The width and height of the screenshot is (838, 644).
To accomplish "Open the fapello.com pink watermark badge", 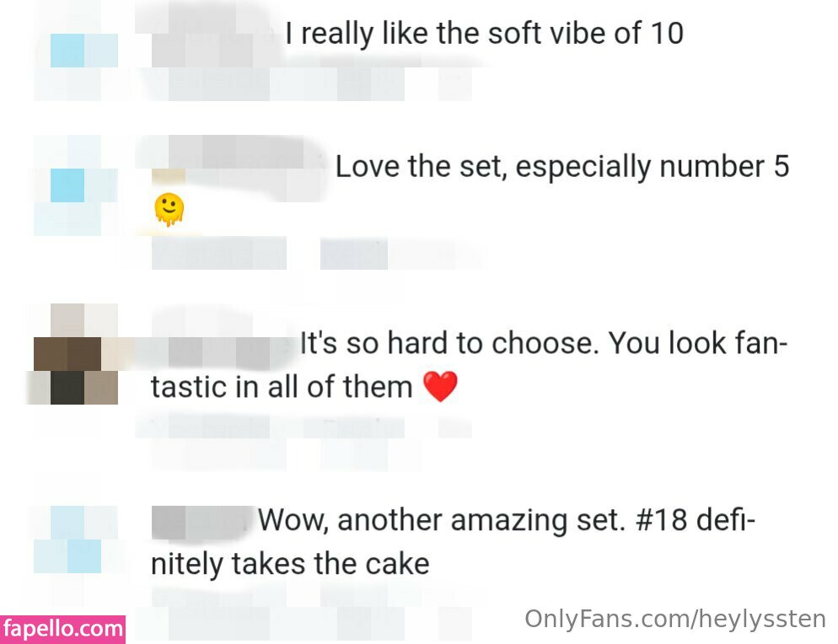I will [62, 629].
